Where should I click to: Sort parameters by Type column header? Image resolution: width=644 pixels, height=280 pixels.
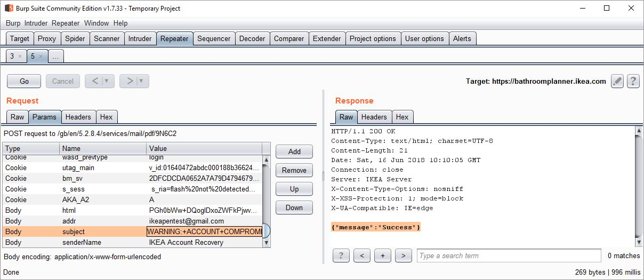pyautogui.click(x=31, y=148)
